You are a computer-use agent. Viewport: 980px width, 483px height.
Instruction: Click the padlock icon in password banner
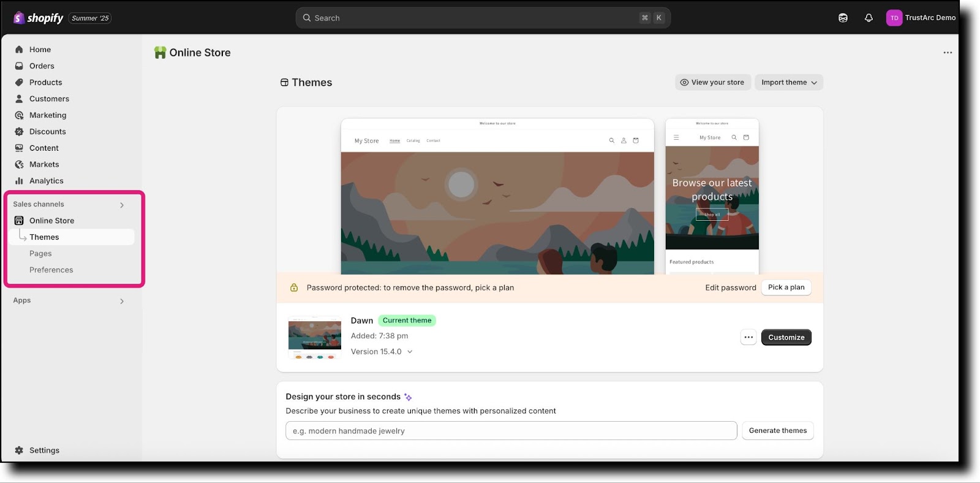tap(294, 287)
